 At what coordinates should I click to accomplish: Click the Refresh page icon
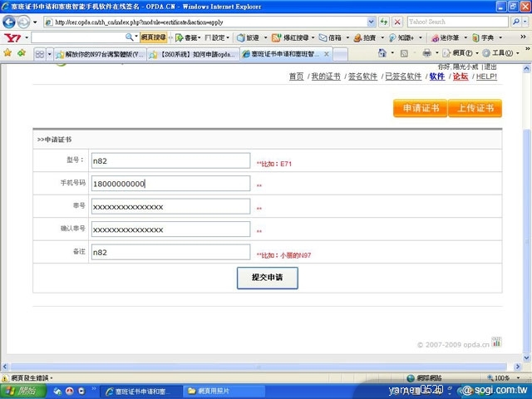[x=383, y=22]
